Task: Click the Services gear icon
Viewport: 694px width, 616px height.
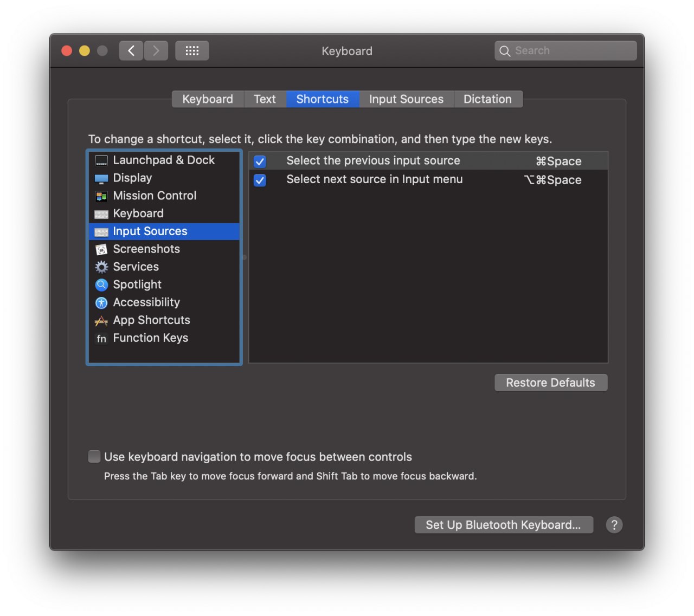Action: pos(101,267)
